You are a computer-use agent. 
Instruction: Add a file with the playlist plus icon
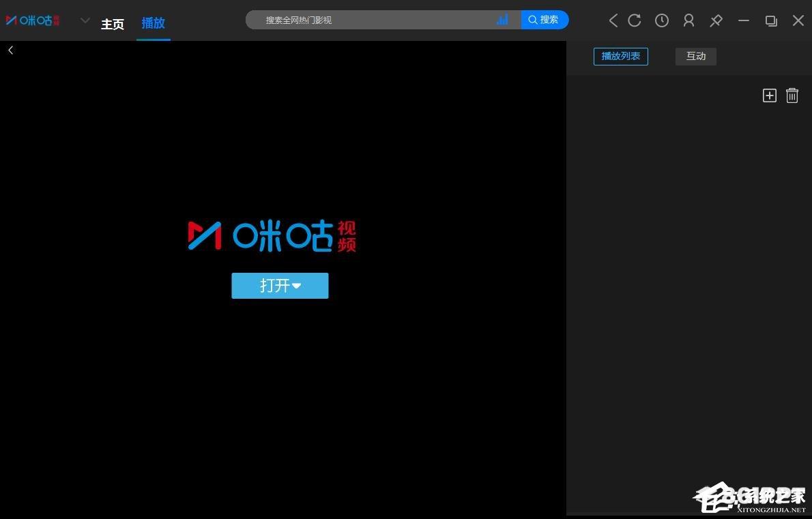coord(769,95)
